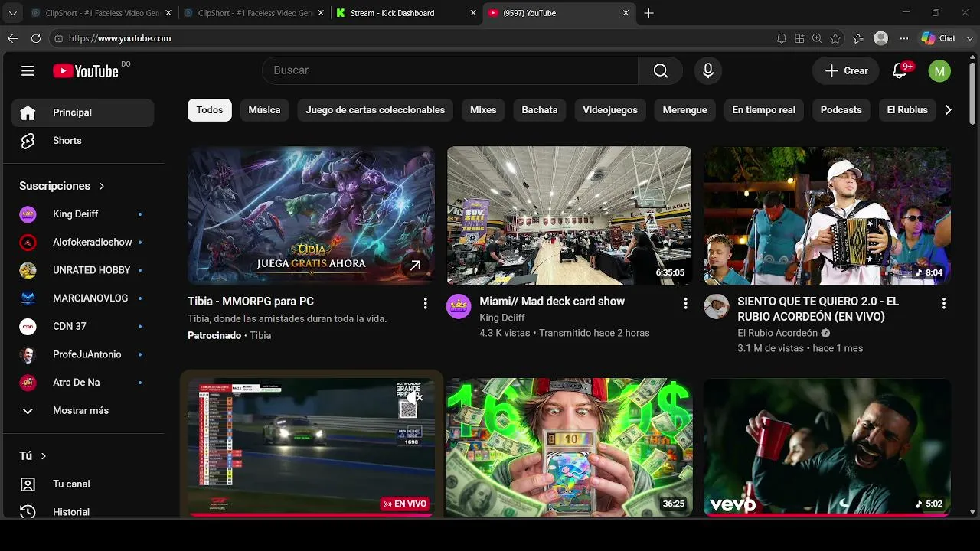Open the zoom magnifier in address bar
980x551 pixels.
(x=817, y=38)
